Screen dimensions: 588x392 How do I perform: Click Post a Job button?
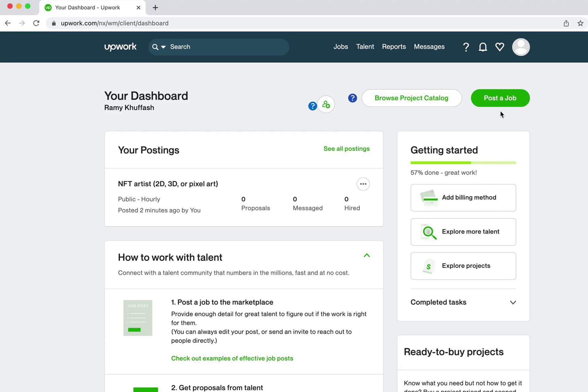coord(500,98)
